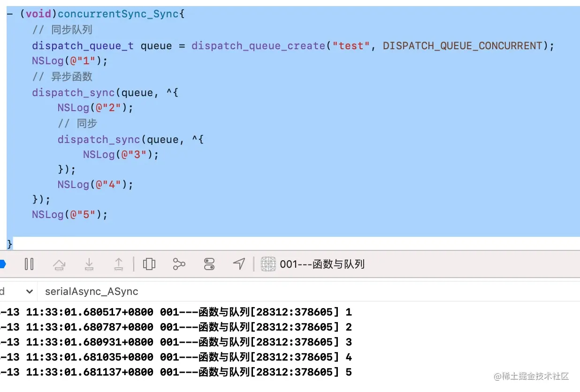580x392 pixels.
Task: Click the Step Over icon
Action: [x=59, y=264]
